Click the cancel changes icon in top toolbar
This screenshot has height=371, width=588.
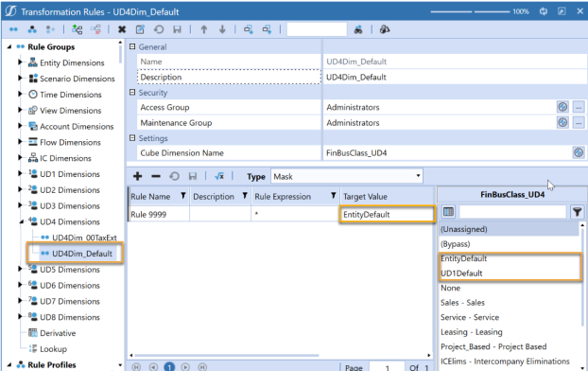(159, 29)
